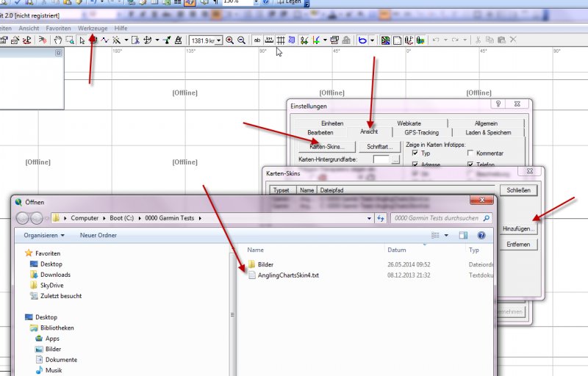Viewport: 588px width, 376px height.
Task: Toggle the Typ checkbox
Action: pos(415,153)
